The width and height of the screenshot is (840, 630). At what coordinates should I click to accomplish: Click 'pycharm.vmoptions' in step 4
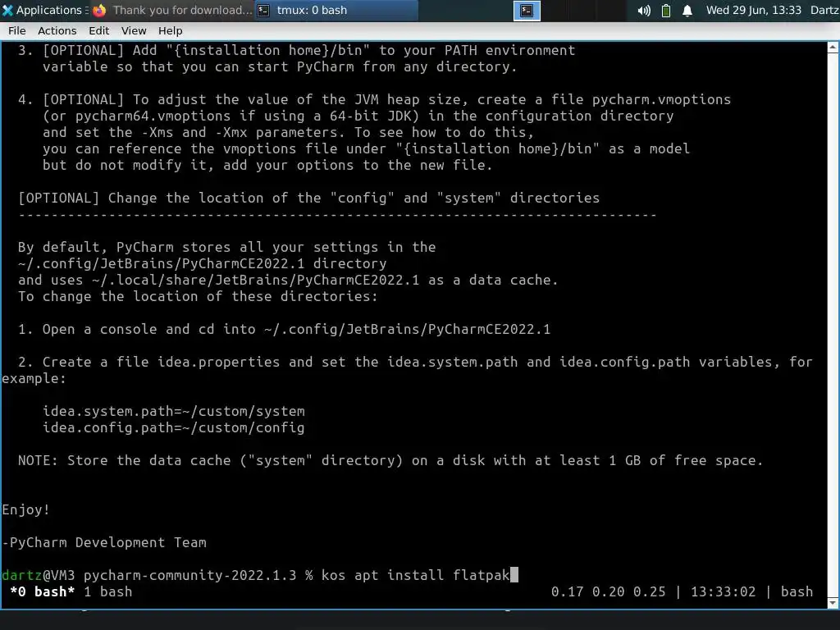(x=661, y=99)
